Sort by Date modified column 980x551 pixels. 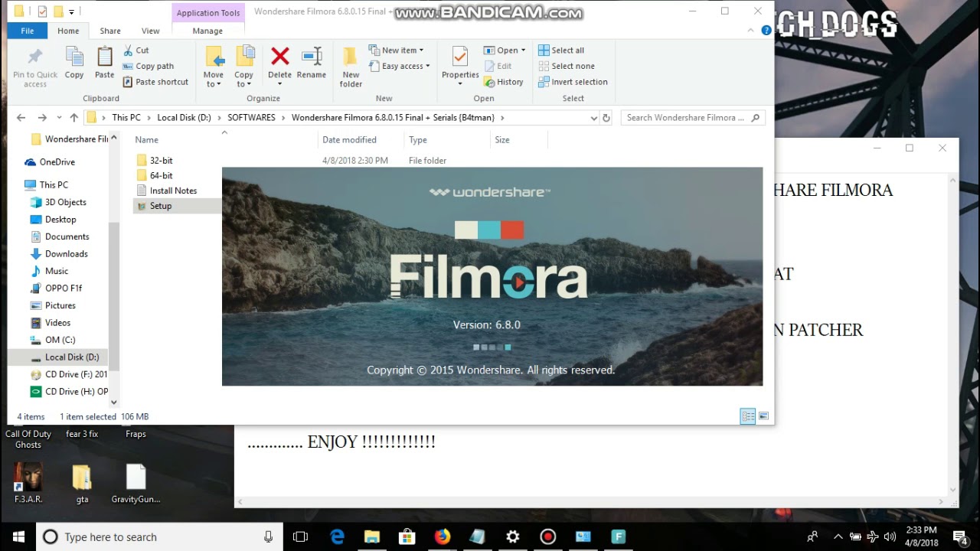(349, 140)
